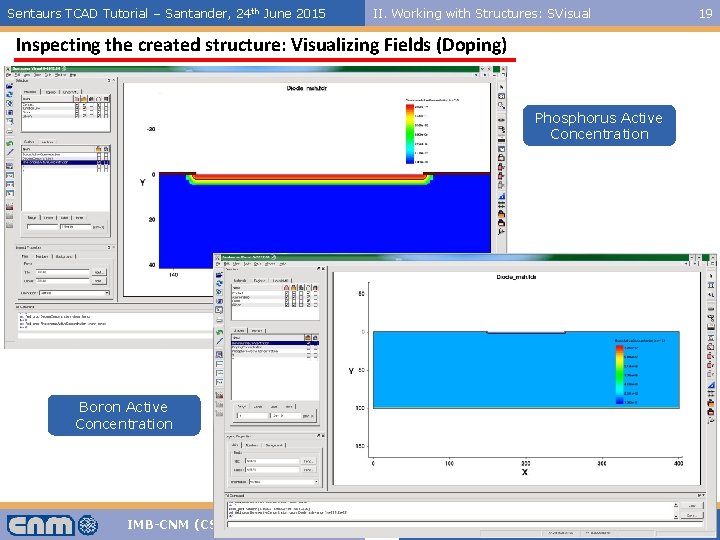Click Open file folder icon in Boron window
The width and height of the screenshot is (720, 540).
click(219, 275)
